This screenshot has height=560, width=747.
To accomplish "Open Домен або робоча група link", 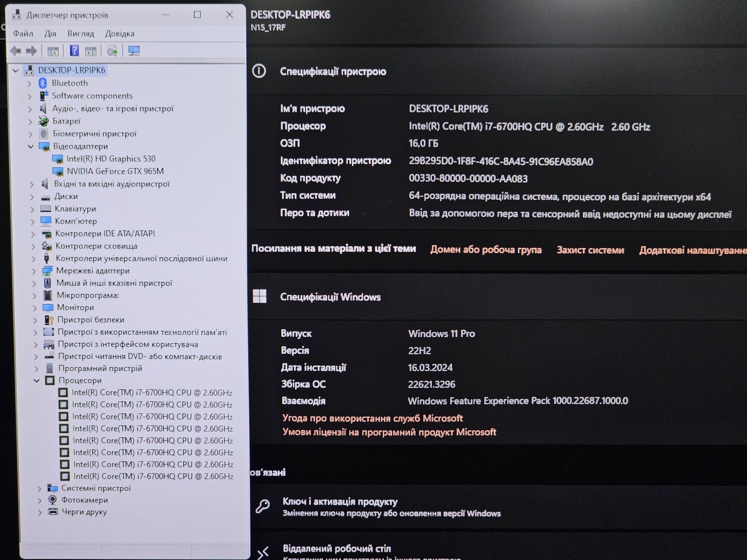I will click(486, 249).
